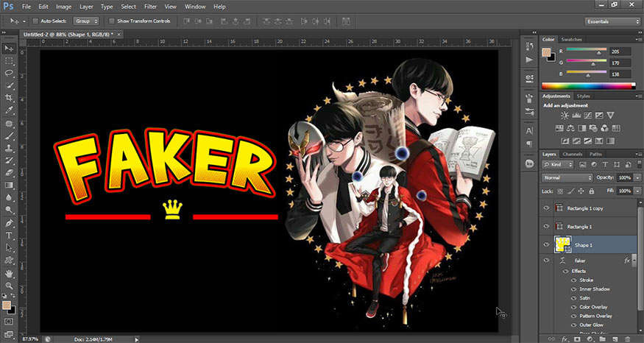Viewport: 644px width, 343px height.
Task: Open the Kind layer filter dropdown
Action: pos(557,164)
